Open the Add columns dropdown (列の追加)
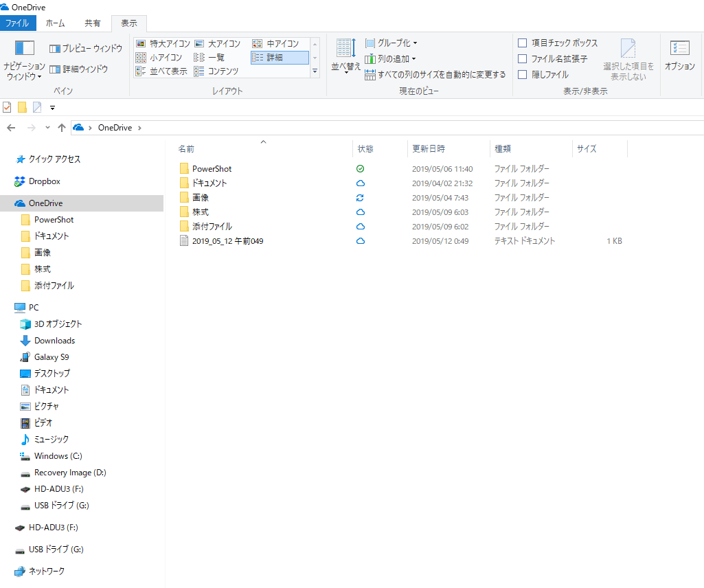 389,59
